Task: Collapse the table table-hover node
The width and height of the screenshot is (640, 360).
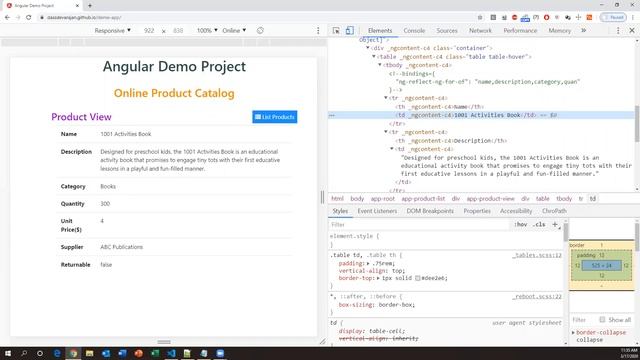Action: (x=374, y=56)
